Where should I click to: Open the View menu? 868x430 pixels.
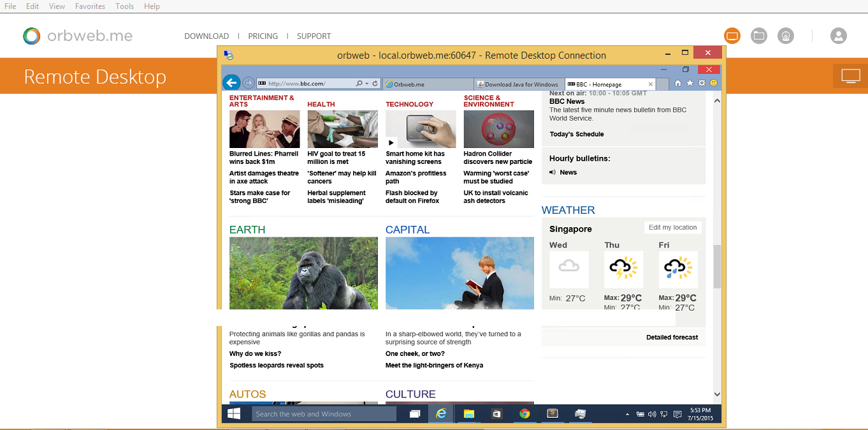pyautogui.click(x=57, y=6)
